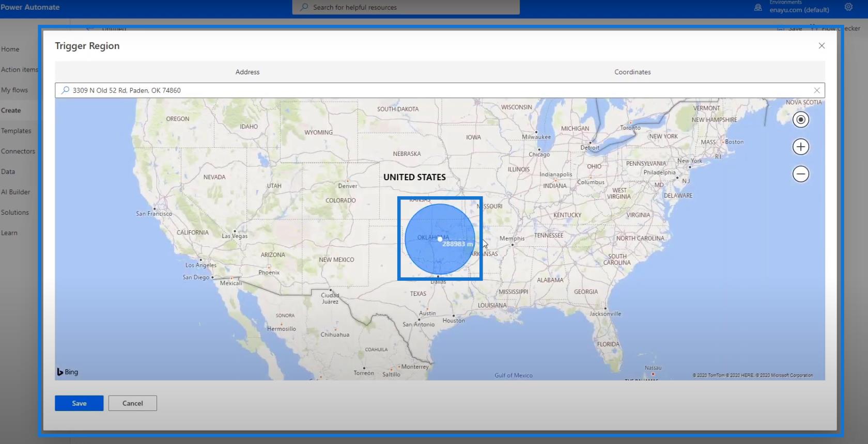Image resolution: width=868 pixels, height=444 pixels.
Task: Click the Chicago city label on map
Action: coord(539,154)
